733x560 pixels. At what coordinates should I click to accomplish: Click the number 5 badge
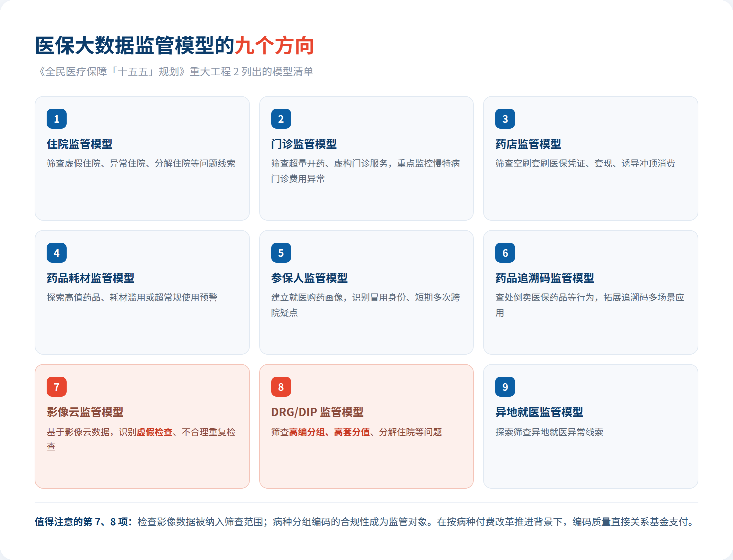(x=281, y=253)
